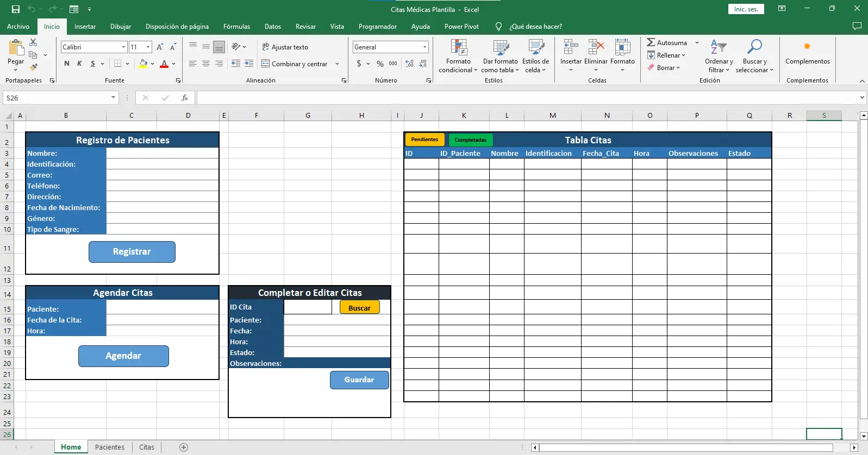This screenshot has width=868, height=455.
Task: Click the Guardar button
Action: [359, 380]
